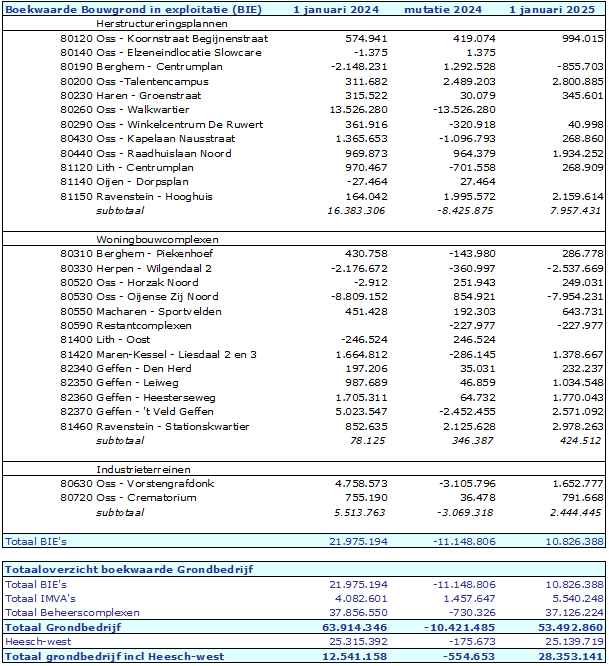Click subtotal value 16.383.306
Screen dimensions: 609x666
coord(356,211)
